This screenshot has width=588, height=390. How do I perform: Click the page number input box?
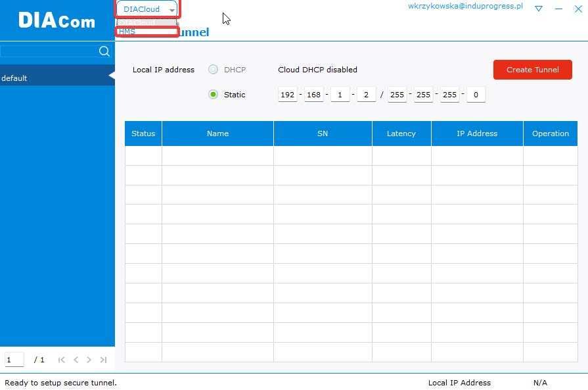click(14, 360)
